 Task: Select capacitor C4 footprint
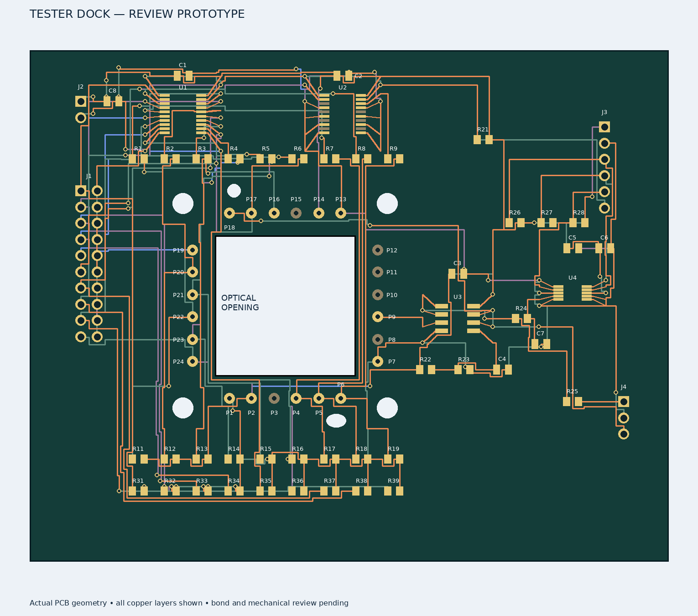point(502,370)
